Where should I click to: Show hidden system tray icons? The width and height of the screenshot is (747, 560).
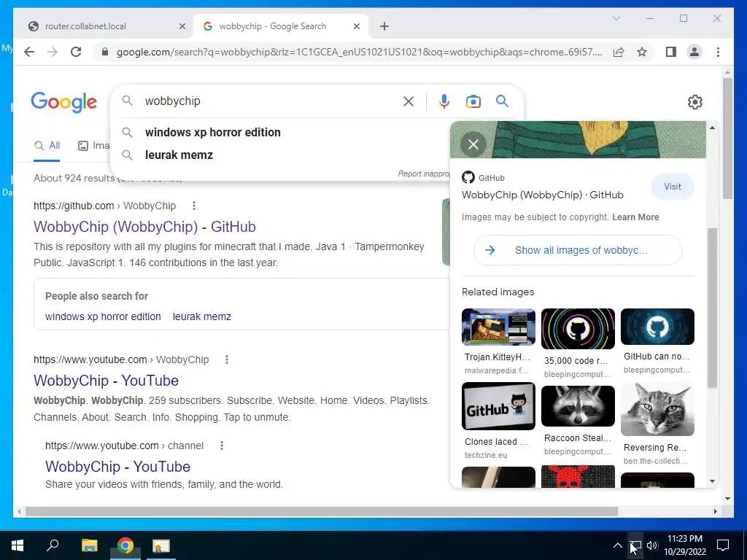(617, 545)
